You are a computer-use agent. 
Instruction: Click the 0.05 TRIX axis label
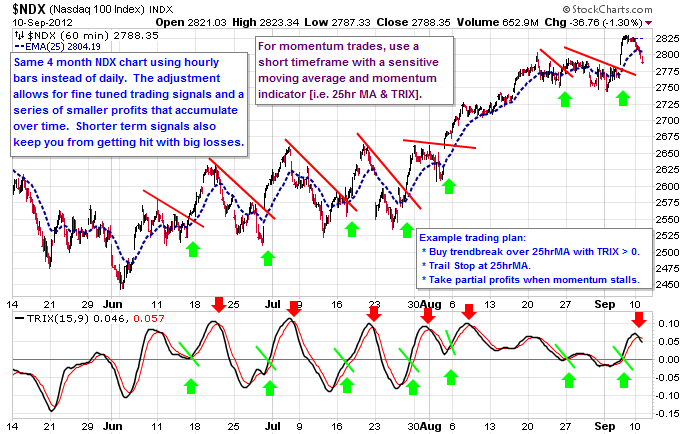pyautogui.click(x=669, y=342)
